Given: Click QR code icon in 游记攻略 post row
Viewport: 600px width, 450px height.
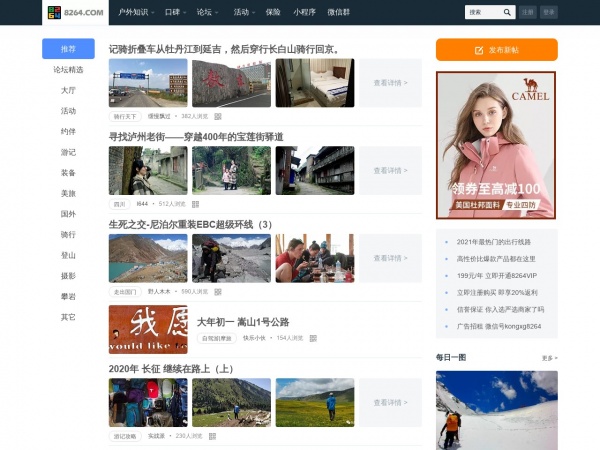Looking at the screenshot, I should (x=212, y=436).
